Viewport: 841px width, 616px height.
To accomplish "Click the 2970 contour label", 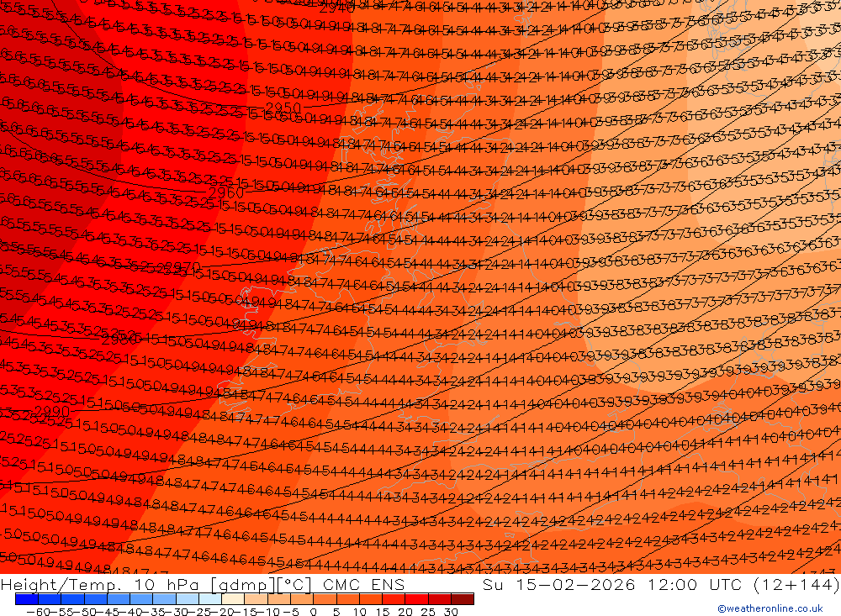I will [182, 266].
